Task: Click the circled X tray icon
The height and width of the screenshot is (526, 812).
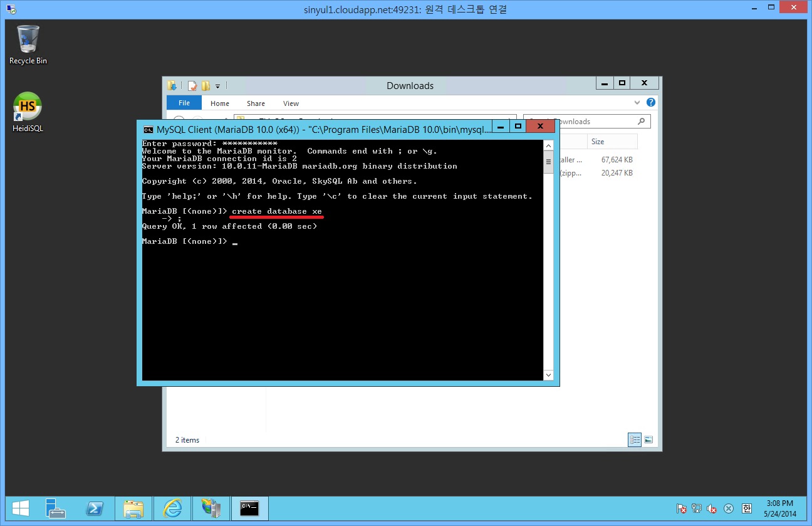Action: tap(729, 508)
